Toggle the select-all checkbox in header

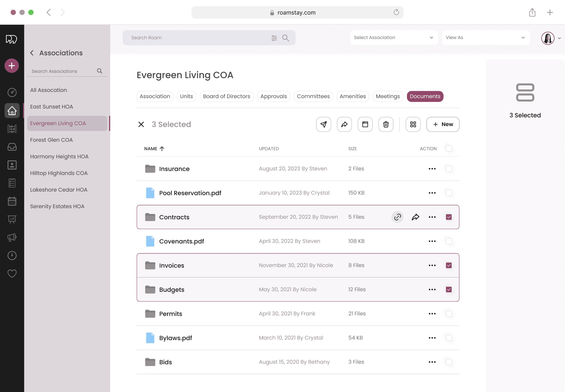click(x=449, y=148)
